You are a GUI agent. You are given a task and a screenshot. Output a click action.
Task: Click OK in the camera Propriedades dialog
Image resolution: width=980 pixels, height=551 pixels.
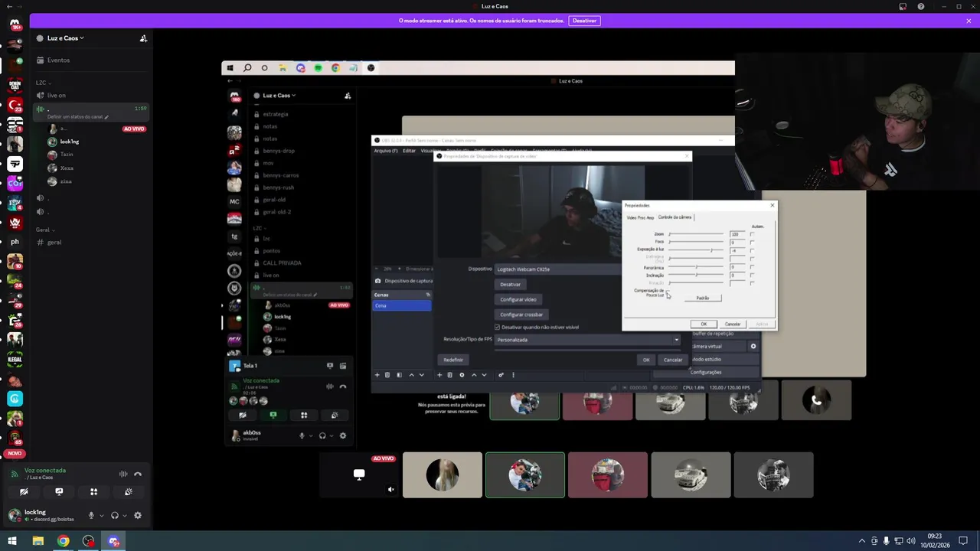[704, 324]
